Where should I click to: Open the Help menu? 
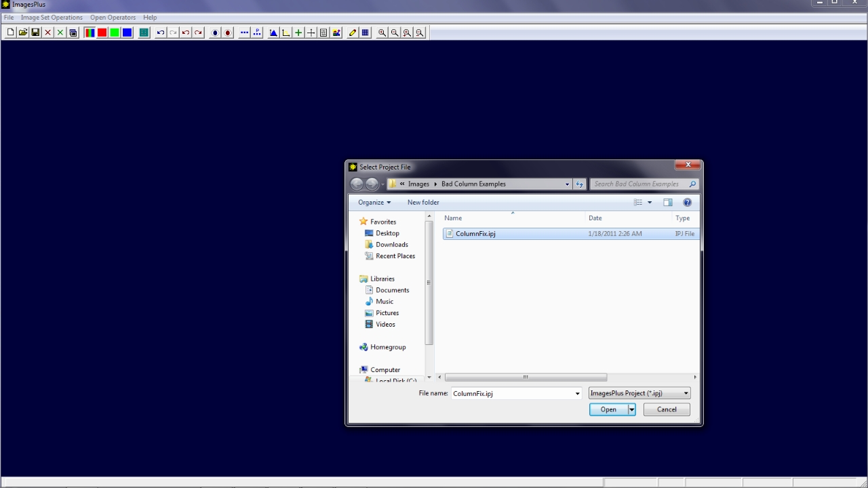[x=150, y=18]
